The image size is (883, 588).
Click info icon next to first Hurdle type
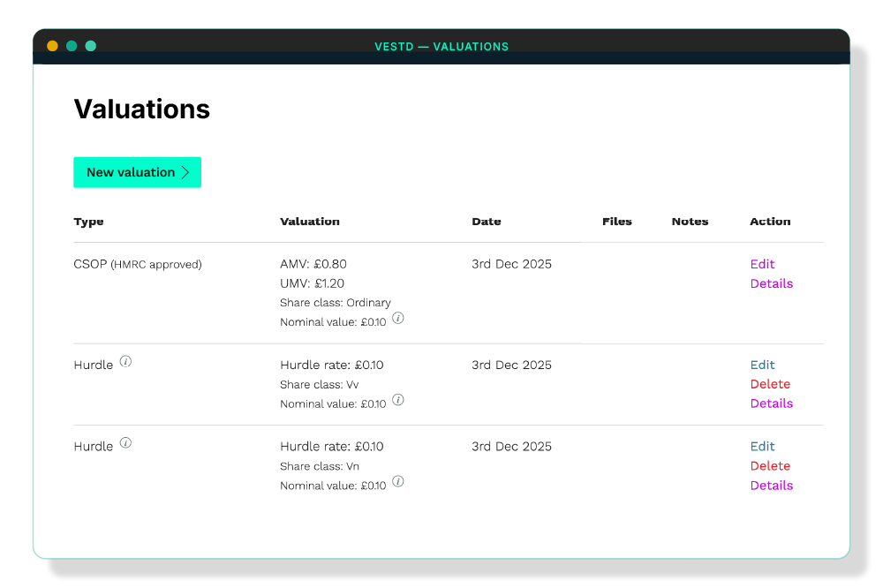click(125, 362)
